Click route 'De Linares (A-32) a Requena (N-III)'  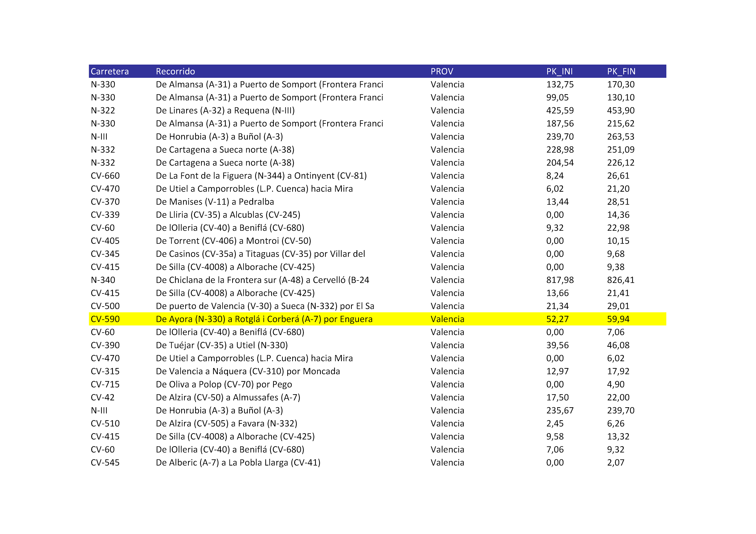coord(225,110)
